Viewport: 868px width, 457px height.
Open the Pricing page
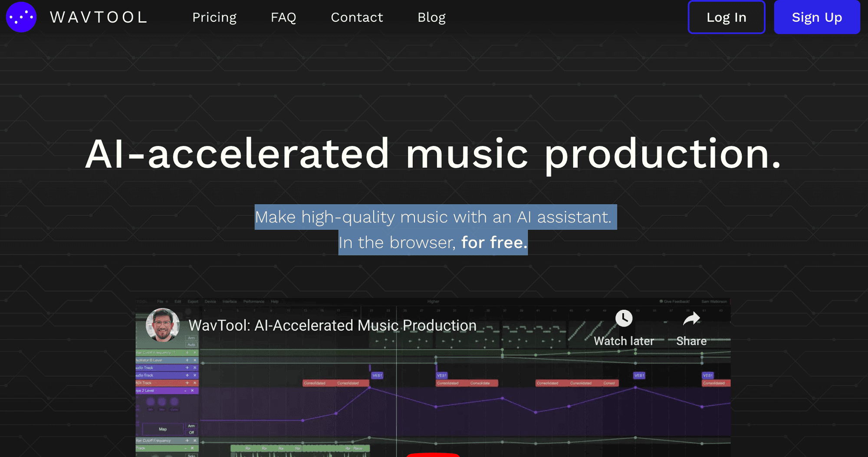coord(214,17)
